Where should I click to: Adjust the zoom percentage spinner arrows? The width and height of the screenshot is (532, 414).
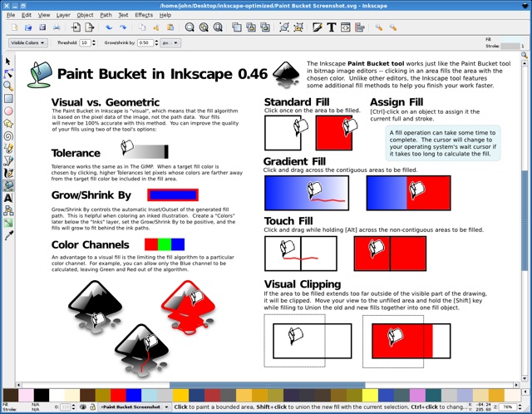(520, 407)
